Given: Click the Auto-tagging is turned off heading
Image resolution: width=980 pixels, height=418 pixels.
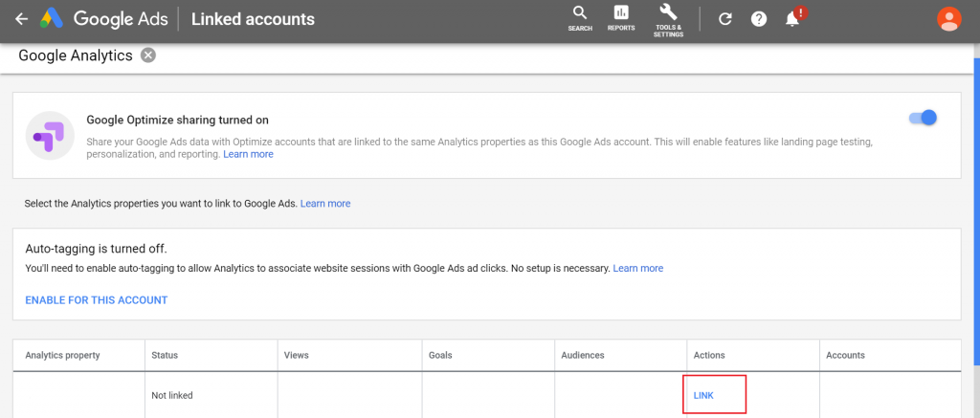Looking at the screenshot, I should pos(97,249).
